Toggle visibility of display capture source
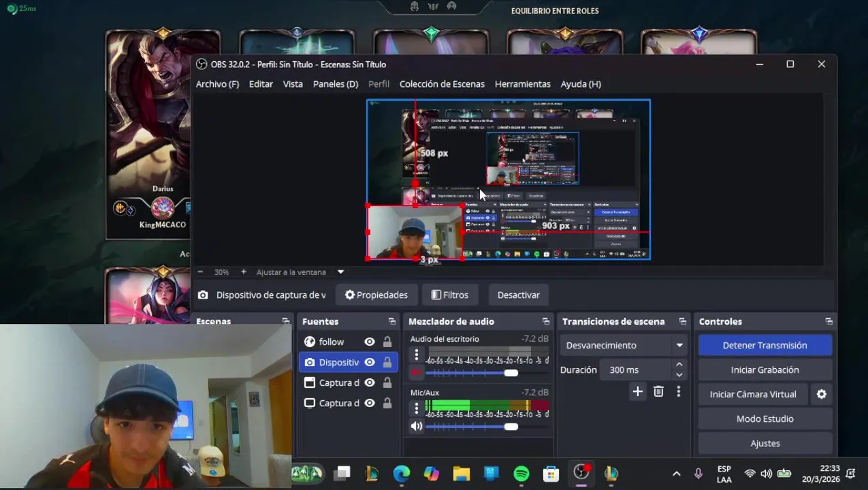This screenshot has width=868, height=490. (370, 403)
